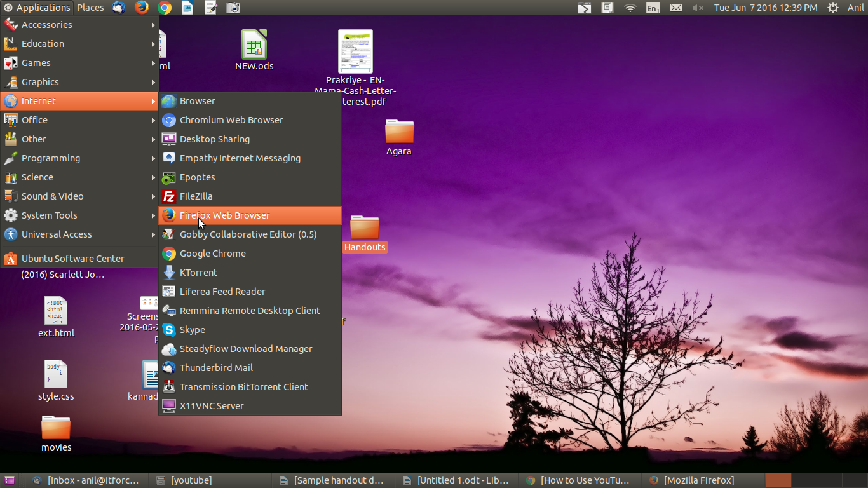868x488 pixels.
Task: Start Skype
Action: (x=250, y=330)
